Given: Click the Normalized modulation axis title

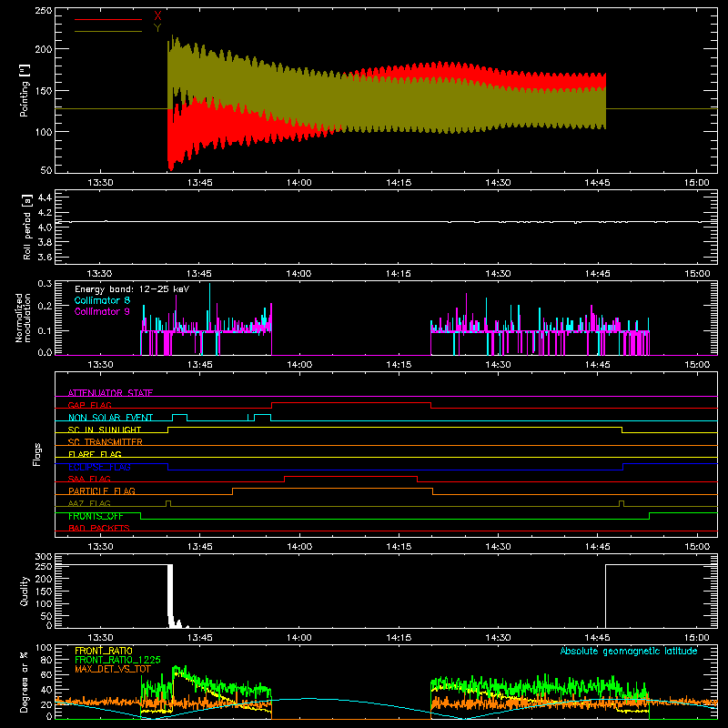Looking at the screenshot, I should [x=24, y=318].
